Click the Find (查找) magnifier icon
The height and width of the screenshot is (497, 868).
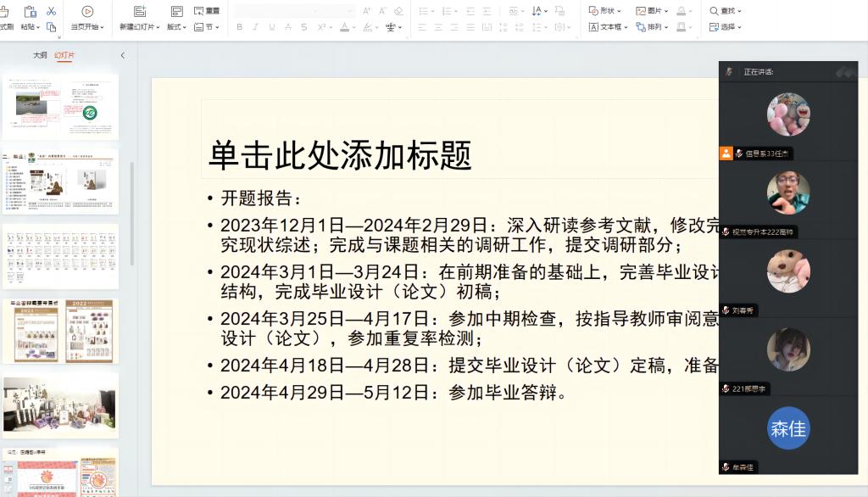(x=714, y=11)
